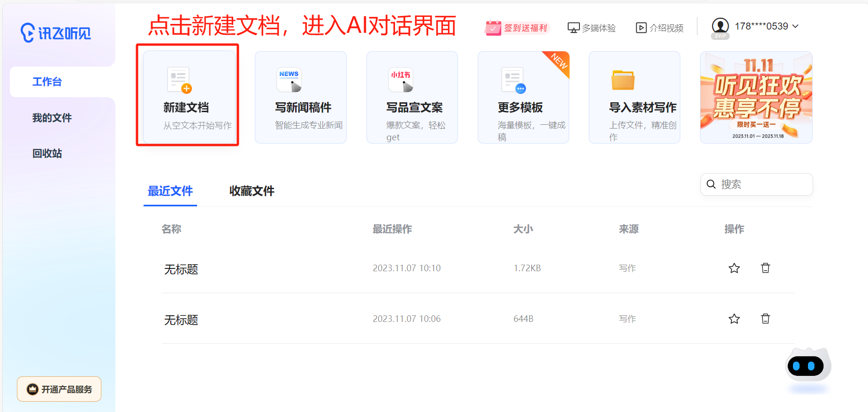The width and height of the screenshot is (868, 412).
Task: Open 回收站 recycle bin in sidebar
Action: pyautogui.click(x=47, y=153)
